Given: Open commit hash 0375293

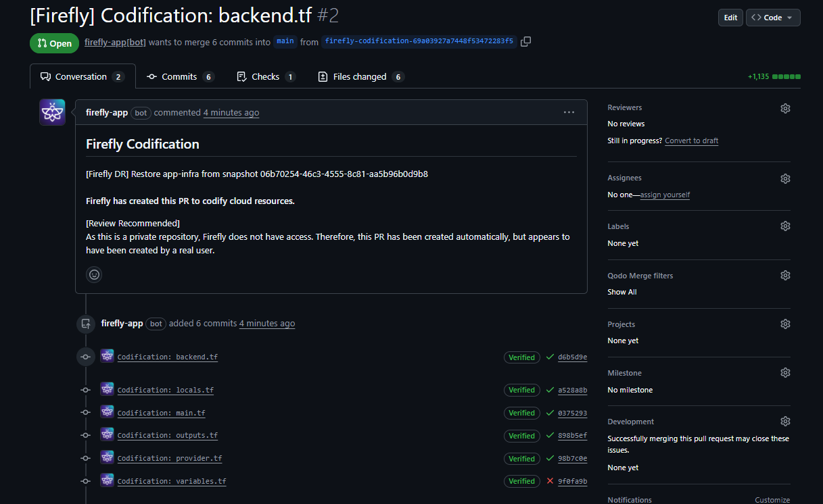Looking at the screenshot, I should coord(573,413).
